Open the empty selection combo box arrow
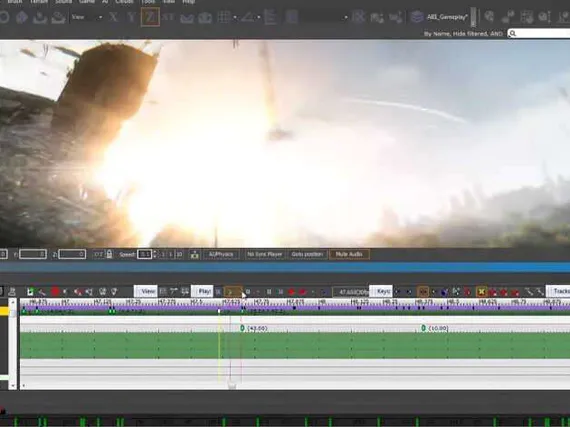 point(346,17)
